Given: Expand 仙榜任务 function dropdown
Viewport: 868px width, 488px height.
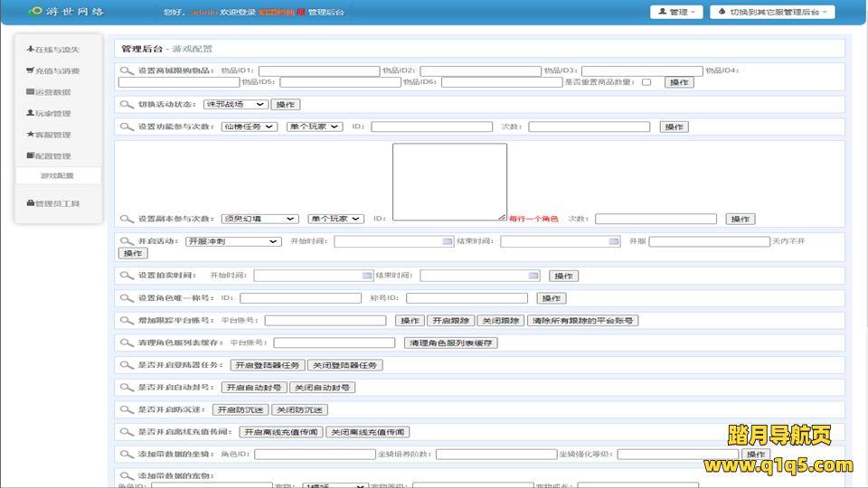Looking at the screenshot, I should click(250, 127).
